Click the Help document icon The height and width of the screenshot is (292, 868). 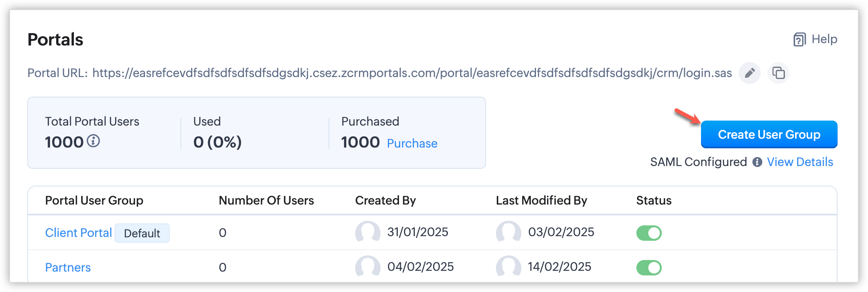pos(800,39)
